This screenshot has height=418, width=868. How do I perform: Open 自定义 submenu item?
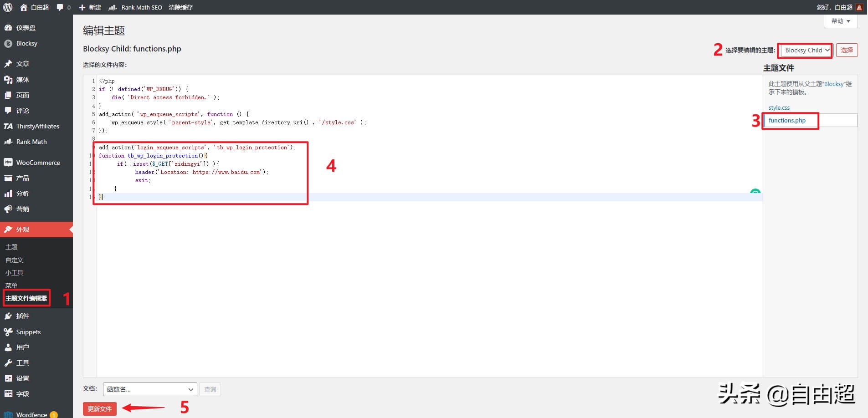pyautogui.click(x=14, y=260)
